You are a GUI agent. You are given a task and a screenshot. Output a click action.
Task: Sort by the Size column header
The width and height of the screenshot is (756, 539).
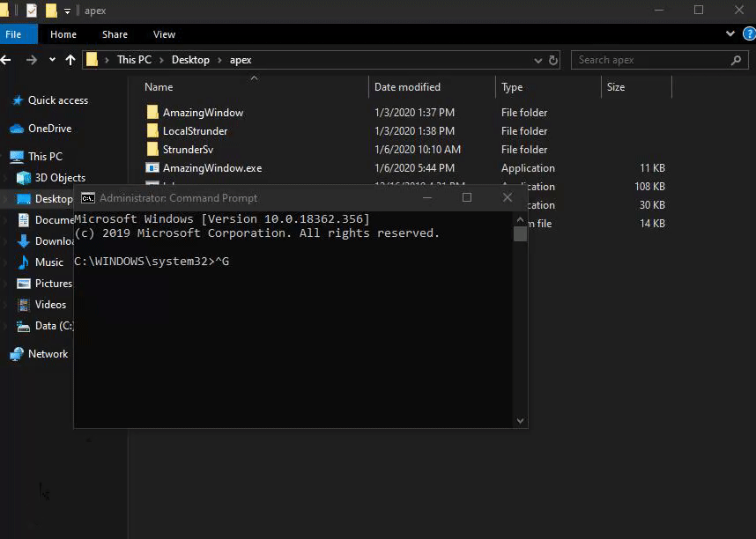(x=616, y=87)
